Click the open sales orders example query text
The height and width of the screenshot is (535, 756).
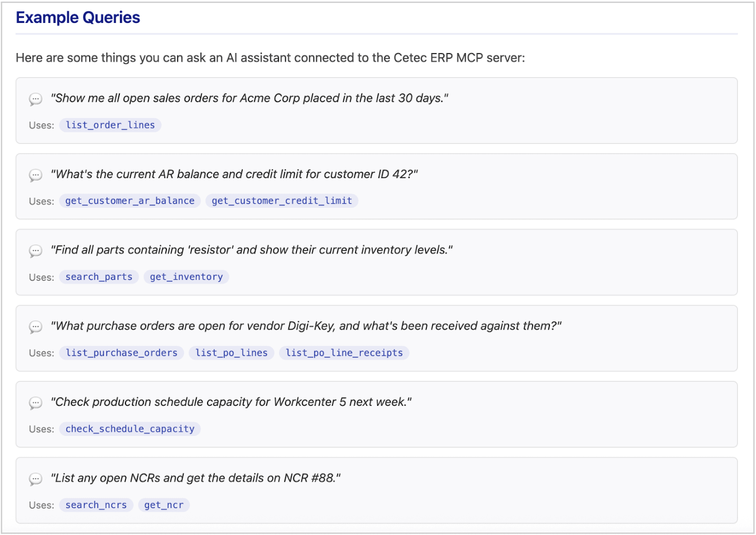(x=249, y=98)
